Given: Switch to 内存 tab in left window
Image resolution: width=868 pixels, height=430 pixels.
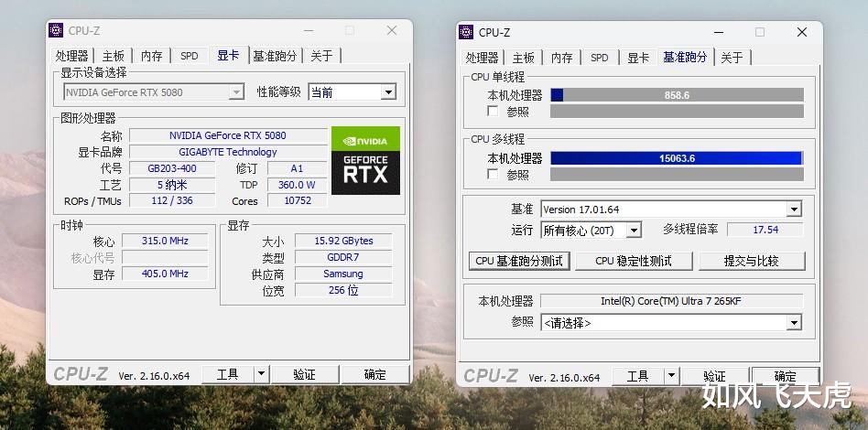Looking at the screenshot, I should click(x=152, y=56).
